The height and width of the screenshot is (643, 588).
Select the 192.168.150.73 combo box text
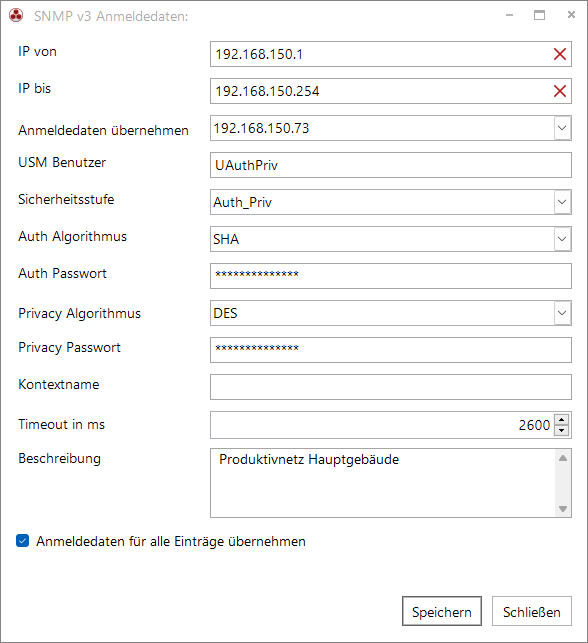[x=261, y=128]
